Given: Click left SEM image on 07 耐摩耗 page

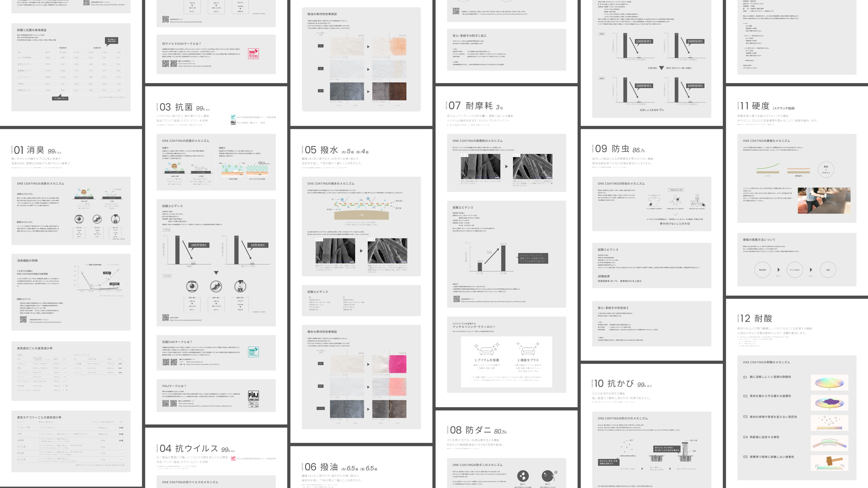Looking at the screenshot, I should pyautogui.click(x=480, y=166).
